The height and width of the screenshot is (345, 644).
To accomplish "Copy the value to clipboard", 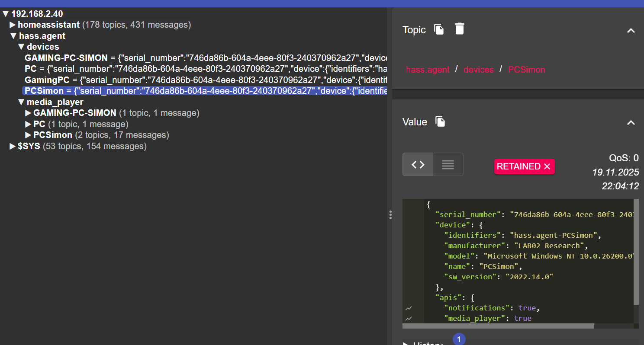I will point(440,121).
